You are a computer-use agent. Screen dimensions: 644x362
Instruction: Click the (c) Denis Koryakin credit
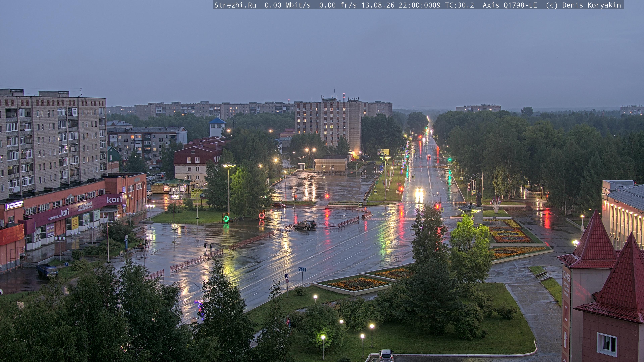click(583, 5)
